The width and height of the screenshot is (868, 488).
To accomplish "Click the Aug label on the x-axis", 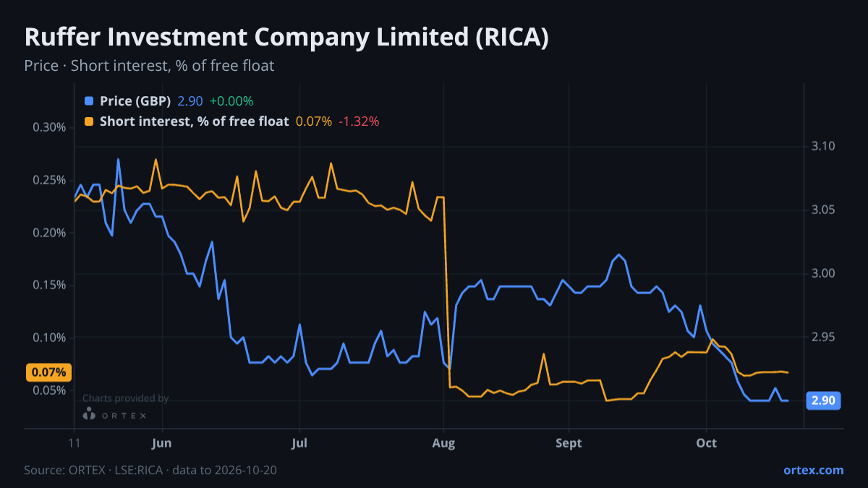I will tap(443, 443).
